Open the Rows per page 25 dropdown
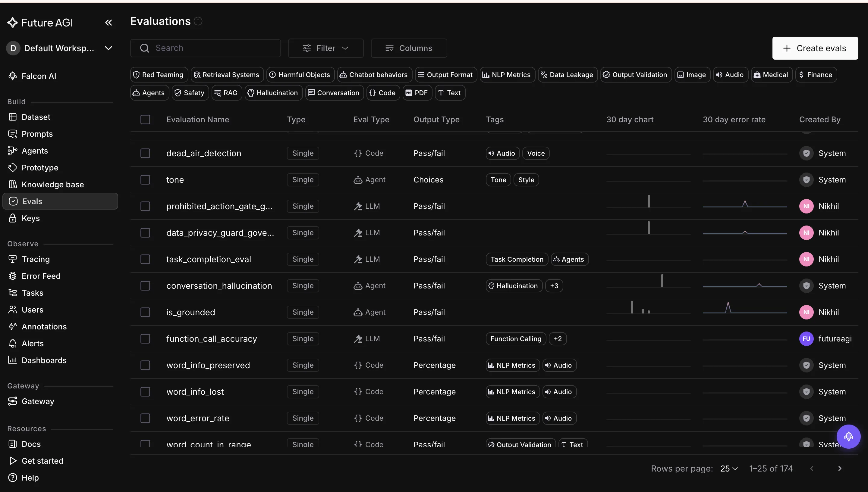 [x=729, y=469]
